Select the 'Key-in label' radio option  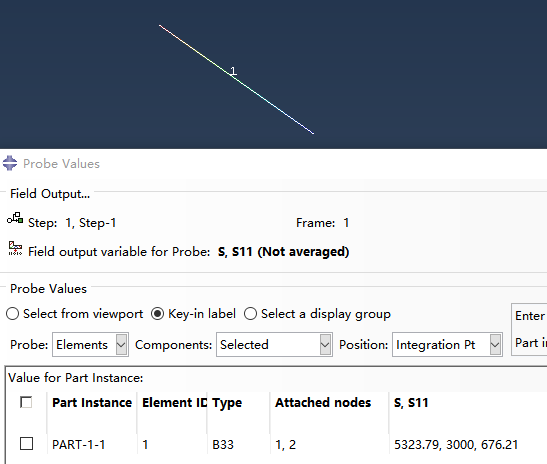(157, 314)
